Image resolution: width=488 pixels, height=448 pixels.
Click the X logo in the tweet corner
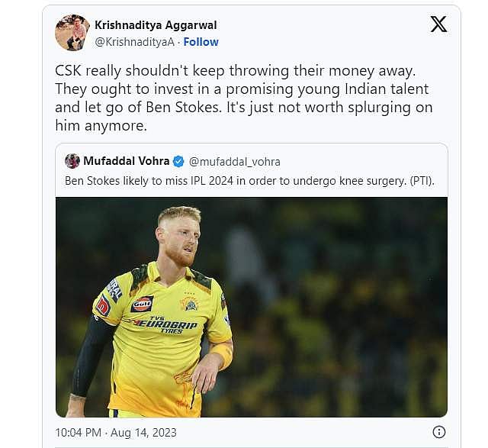(438, 24)
